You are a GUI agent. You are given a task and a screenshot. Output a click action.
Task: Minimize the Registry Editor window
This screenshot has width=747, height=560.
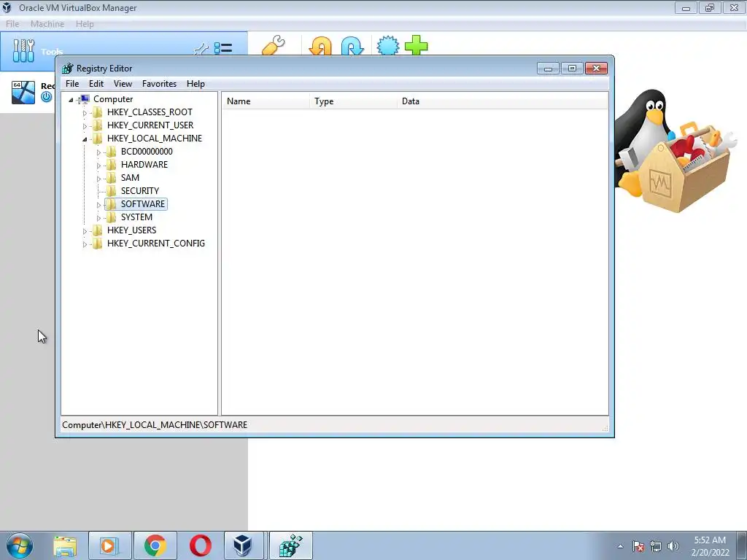coord(548,69)
